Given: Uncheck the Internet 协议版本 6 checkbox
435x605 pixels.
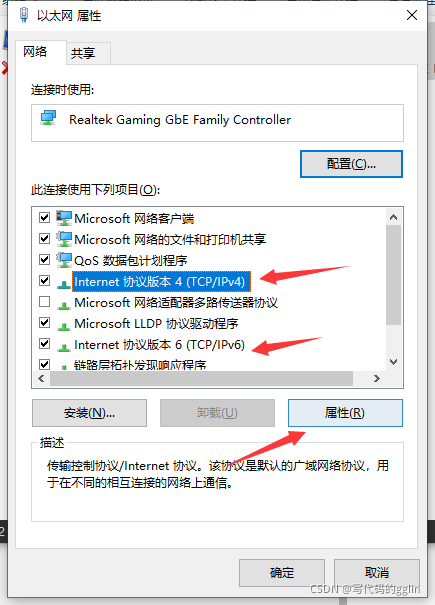Looking at the screenshot, I should click(x=45, y=343).
